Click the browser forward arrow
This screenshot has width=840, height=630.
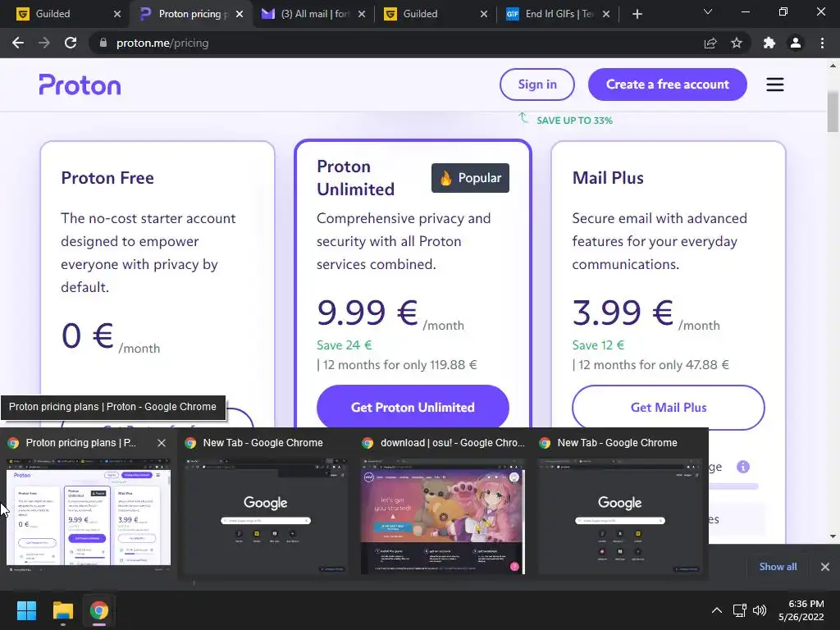click(44, 43)
